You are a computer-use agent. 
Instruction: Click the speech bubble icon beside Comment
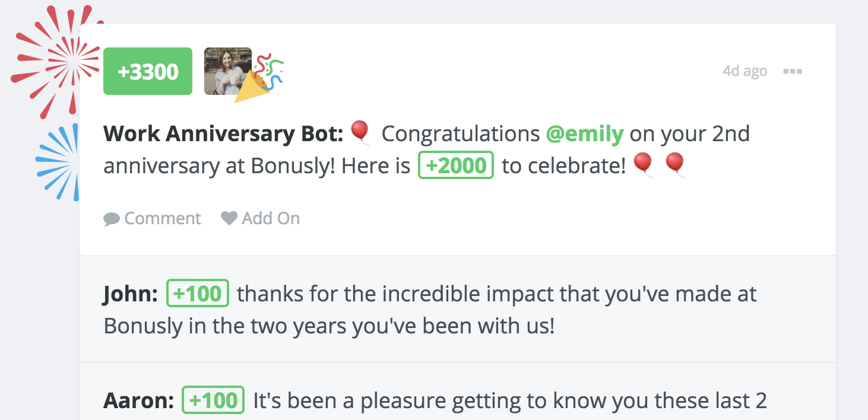coord(111,219)
